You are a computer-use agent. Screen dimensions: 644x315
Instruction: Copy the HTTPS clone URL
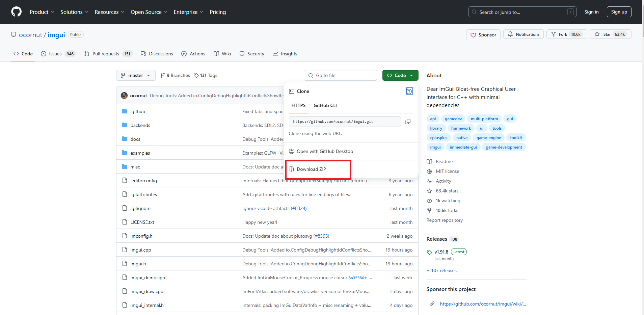coord(408,122)
